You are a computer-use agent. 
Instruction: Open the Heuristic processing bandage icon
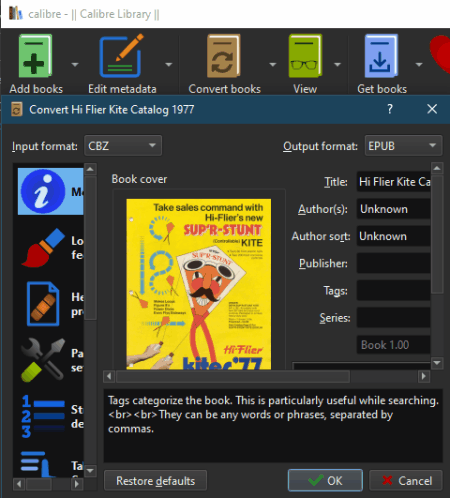[x=43, y=304]
